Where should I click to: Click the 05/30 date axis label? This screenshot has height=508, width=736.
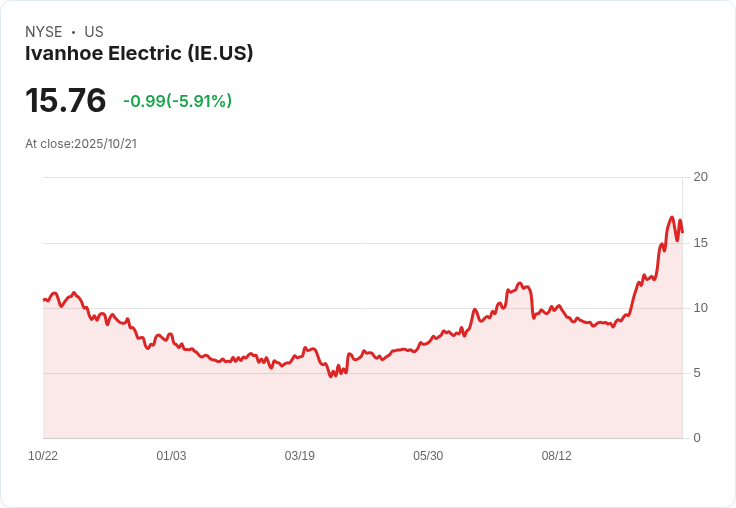(428, 456)
